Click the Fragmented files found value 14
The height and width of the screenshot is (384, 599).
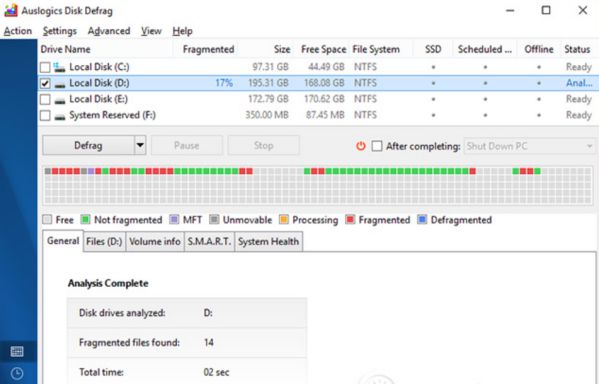[x=209, y=342]
